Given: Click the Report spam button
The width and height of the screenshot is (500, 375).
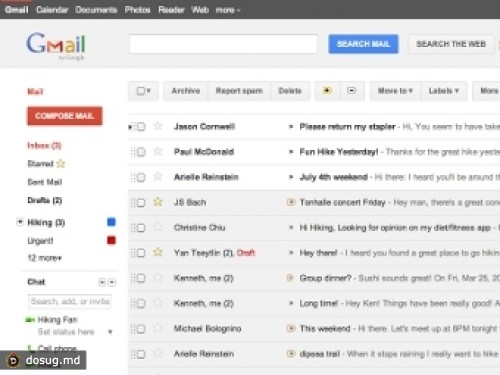Looking at the screenshot, I should pyautogui.click(x=239, y=91).
